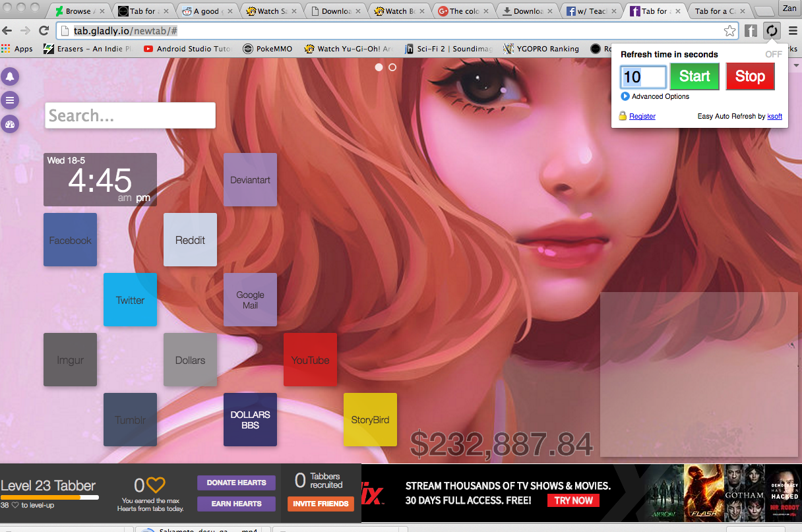Open the notifications bell icon
This screenshot has width=802, height=532.
[10, 77]
